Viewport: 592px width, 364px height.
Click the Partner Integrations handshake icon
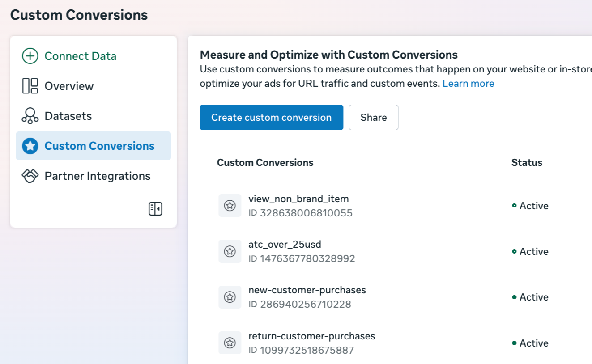coord(30,176)
